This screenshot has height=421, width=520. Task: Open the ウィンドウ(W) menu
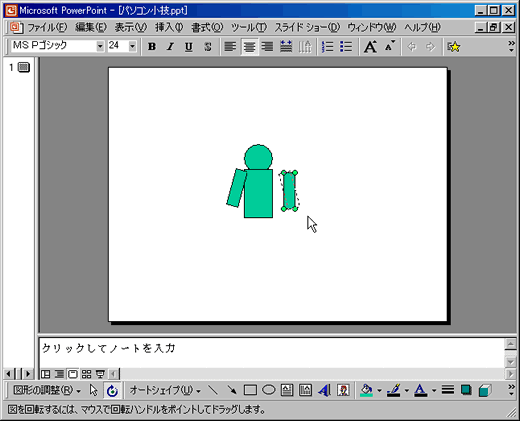click(372, 27)
